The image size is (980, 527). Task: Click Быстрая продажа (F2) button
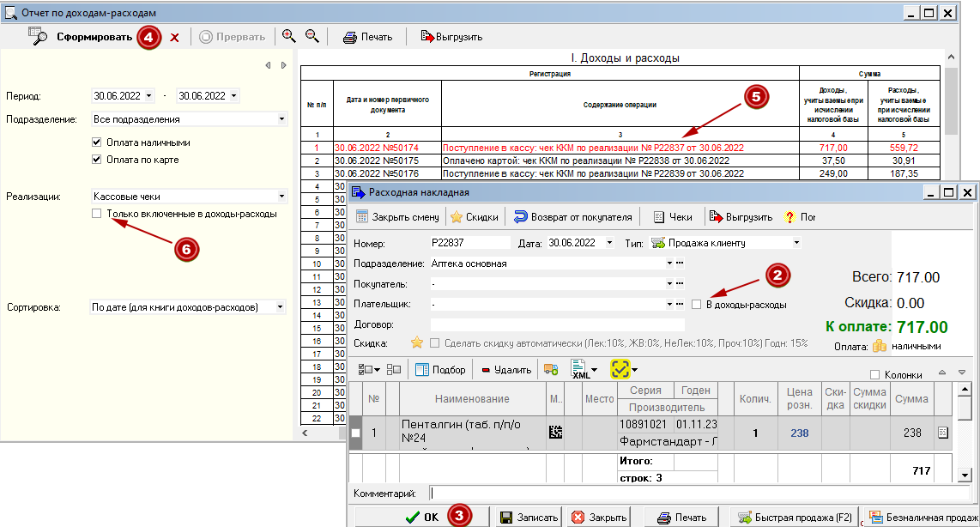pyautogui.click(x=795, y=517)
